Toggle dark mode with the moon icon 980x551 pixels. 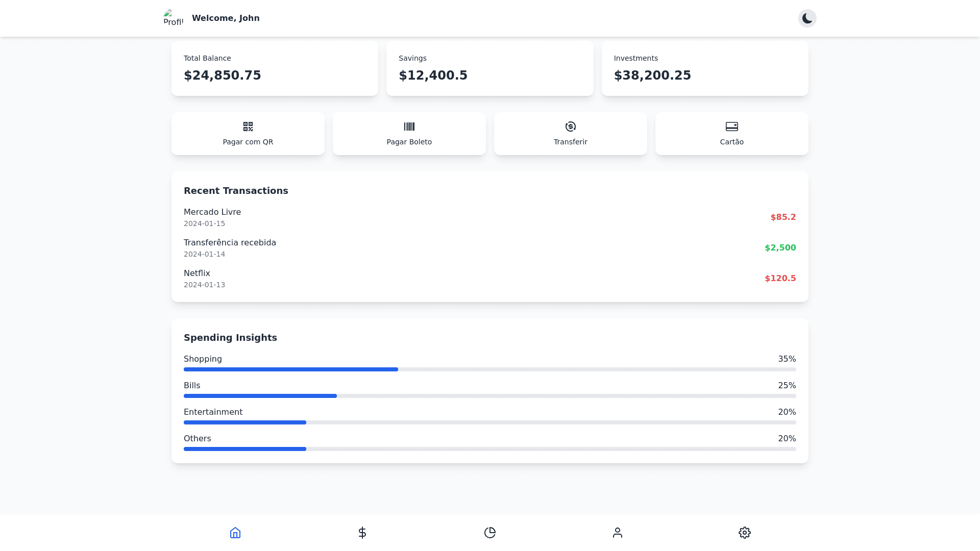coord(807,18)
